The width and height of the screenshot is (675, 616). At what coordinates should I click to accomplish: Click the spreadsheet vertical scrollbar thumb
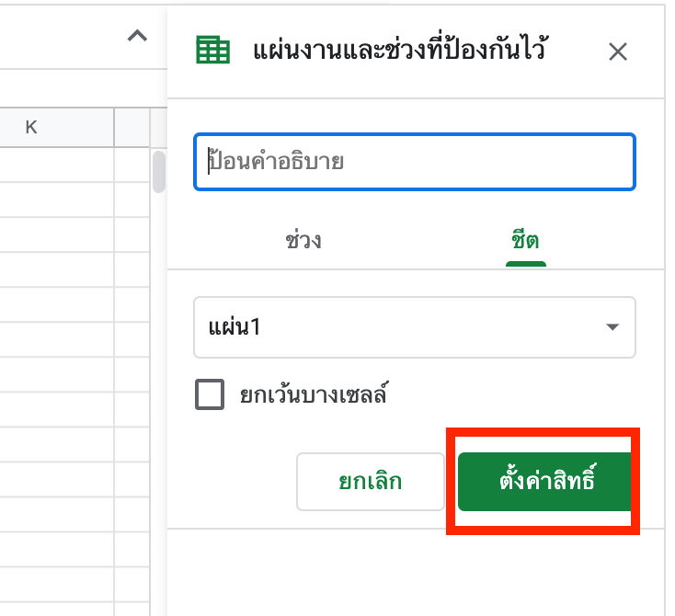tap(158, 171)
